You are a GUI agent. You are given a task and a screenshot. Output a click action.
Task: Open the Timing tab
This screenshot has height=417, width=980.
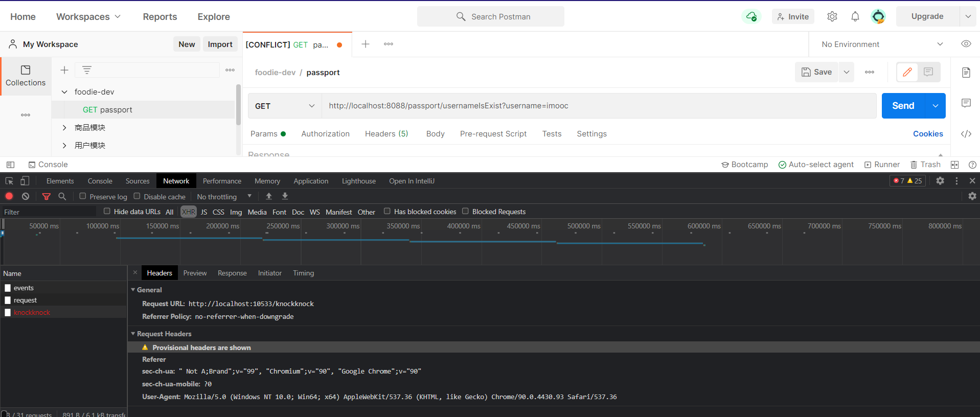(304, 273)
